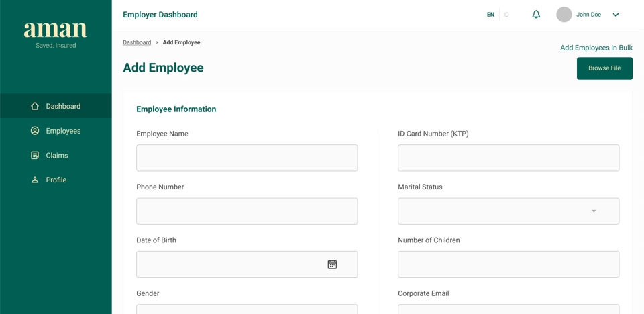
Task: Click the Marital Status label
Action: point(420,187)
